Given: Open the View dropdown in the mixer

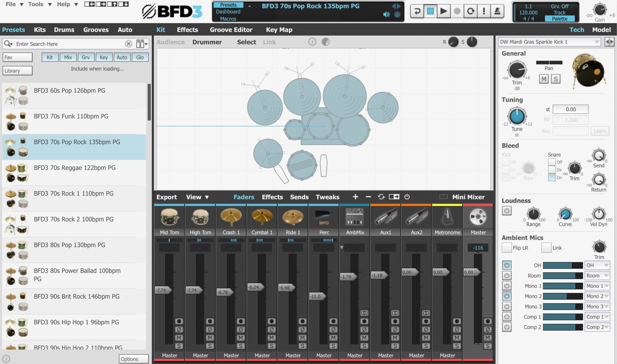Looking at the screenshot, I should 197,197.
